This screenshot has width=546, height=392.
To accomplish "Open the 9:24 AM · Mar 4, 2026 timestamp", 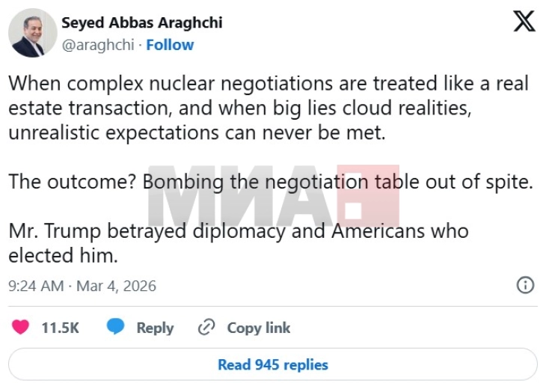I will click(x=82, y=286).
